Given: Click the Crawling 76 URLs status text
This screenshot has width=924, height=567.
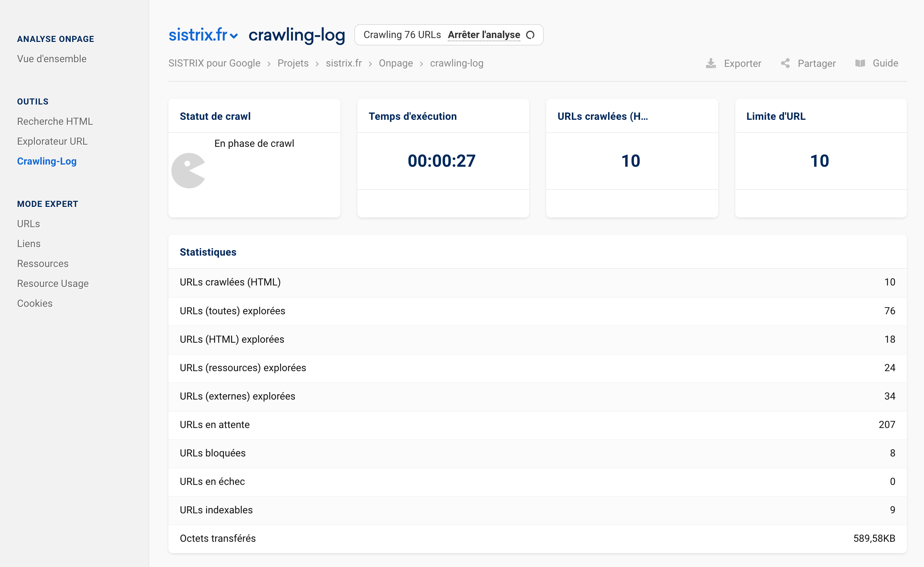Looking at the screenshot, I should coord(402,35).
